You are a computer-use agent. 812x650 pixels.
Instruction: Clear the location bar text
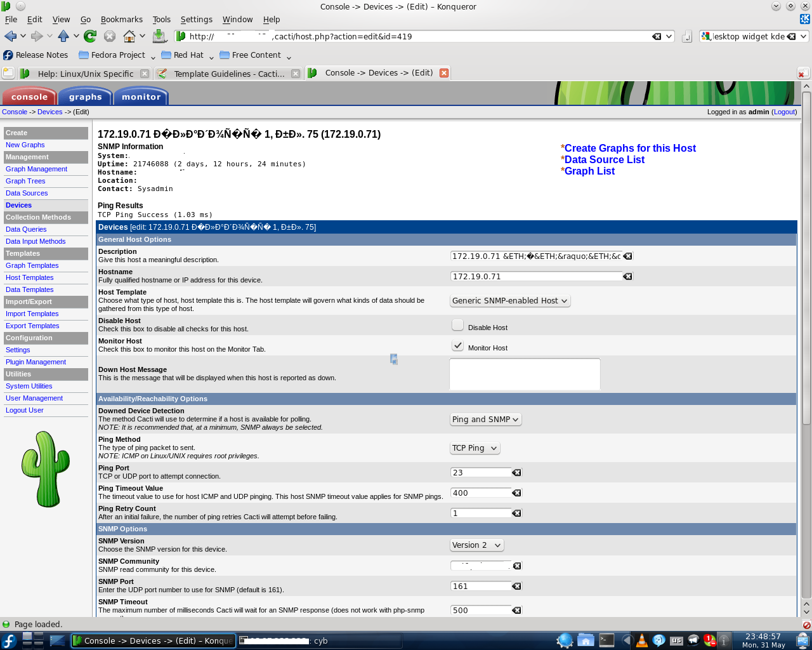click(657, 36)
